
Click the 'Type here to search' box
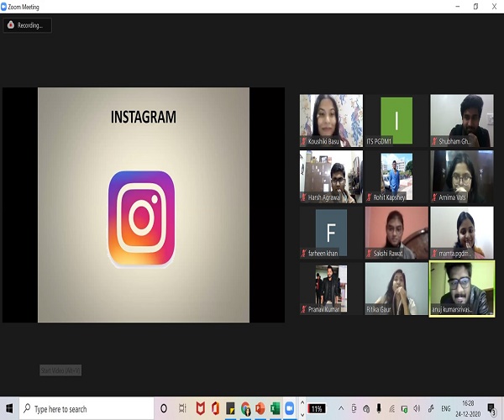(x=87, y=408)
